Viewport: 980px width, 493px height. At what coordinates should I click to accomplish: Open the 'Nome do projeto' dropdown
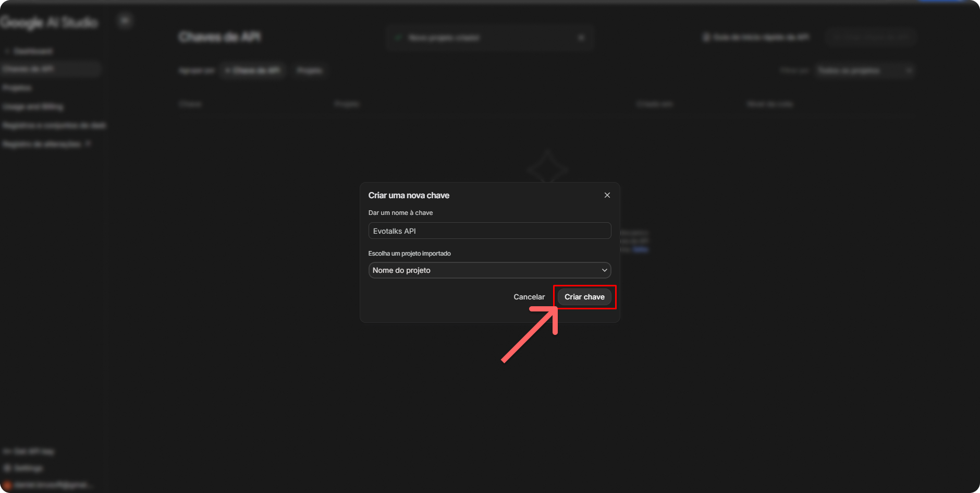(x=485, y=270)
